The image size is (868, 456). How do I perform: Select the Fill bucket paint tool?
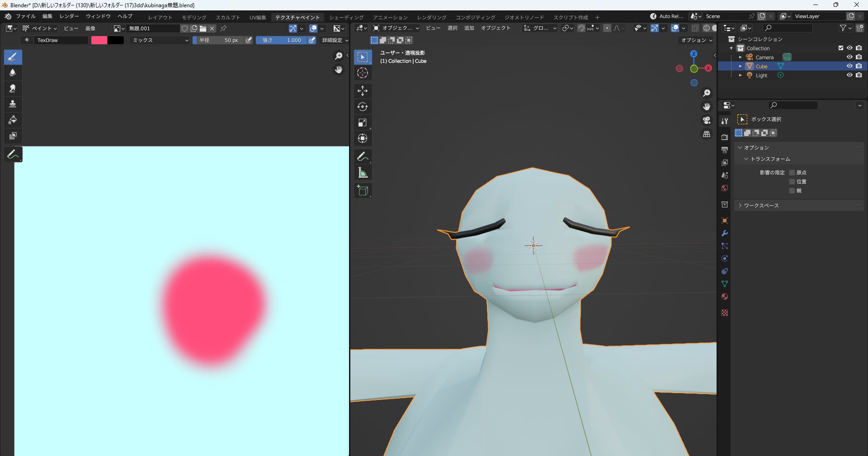[x=13, y=120]
